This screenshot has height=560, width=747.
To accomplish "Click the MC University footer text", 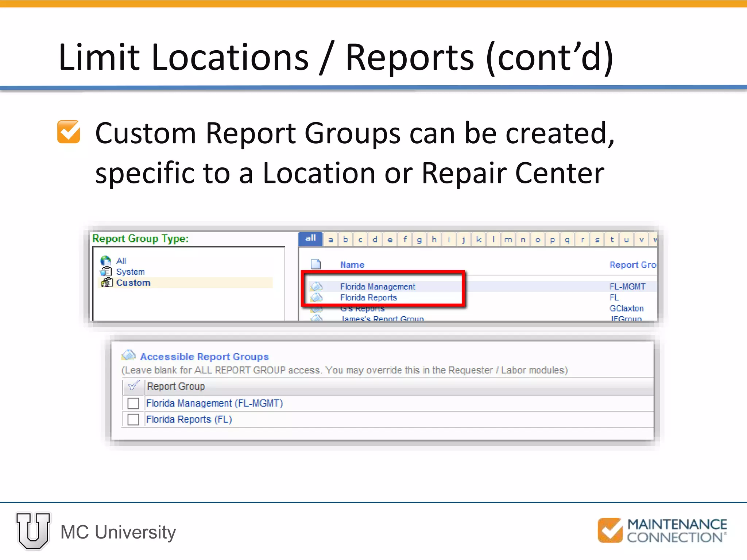I will [x=118, y=532].
